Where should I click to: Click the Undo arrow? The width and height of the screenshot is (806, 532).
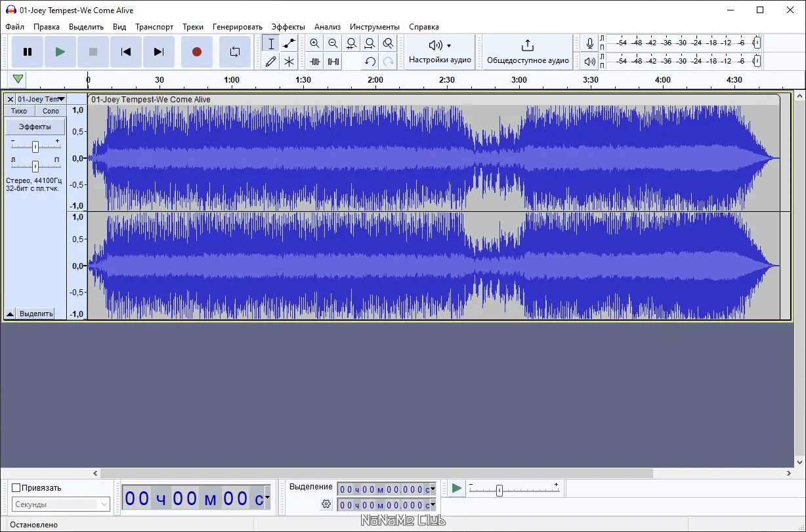coord(370,62)
